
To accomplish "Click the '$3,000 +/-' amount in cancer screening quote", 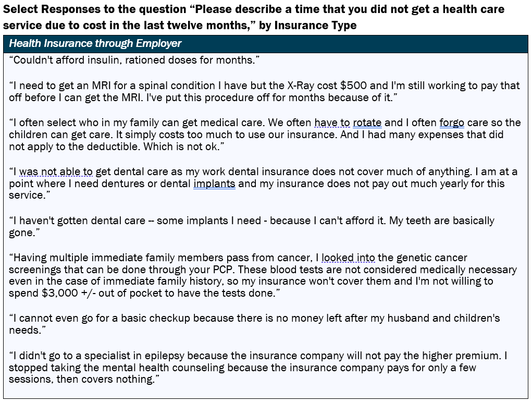I will point(69,293).
